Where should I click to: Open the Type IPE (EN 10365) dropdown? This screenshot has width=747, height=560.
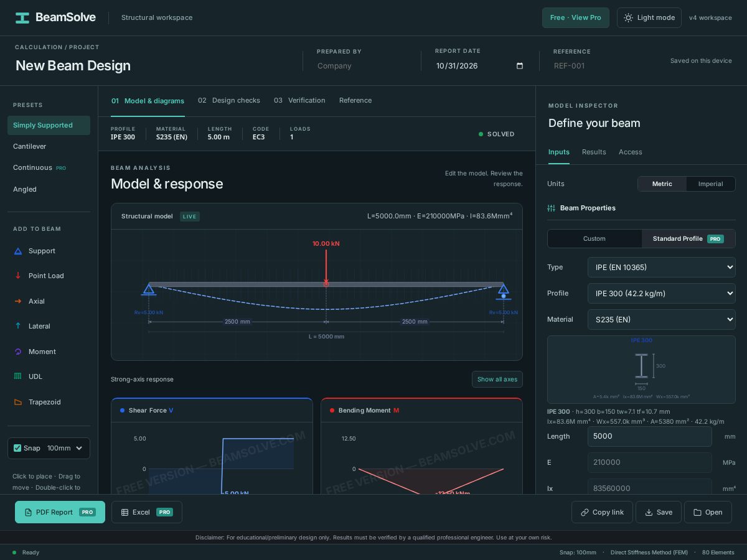tap(661, 267)
